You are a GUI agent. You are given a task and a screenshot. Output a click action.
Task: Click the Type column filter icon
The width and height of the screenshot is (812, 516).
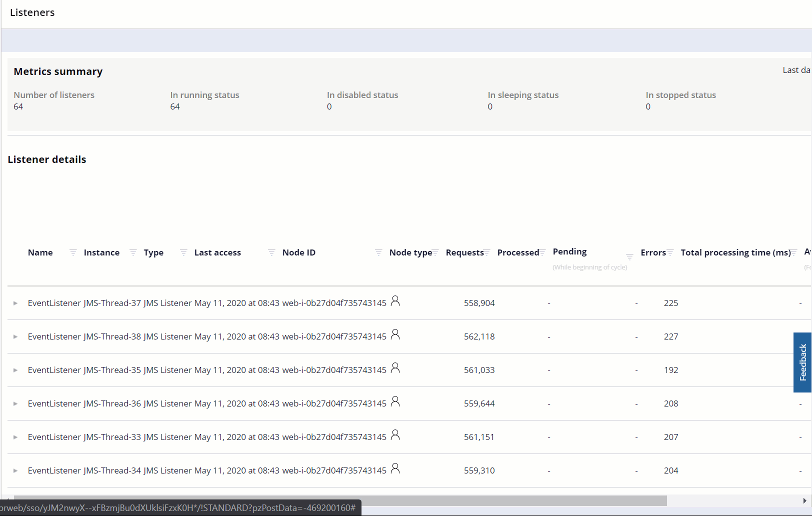coord(183,252)
